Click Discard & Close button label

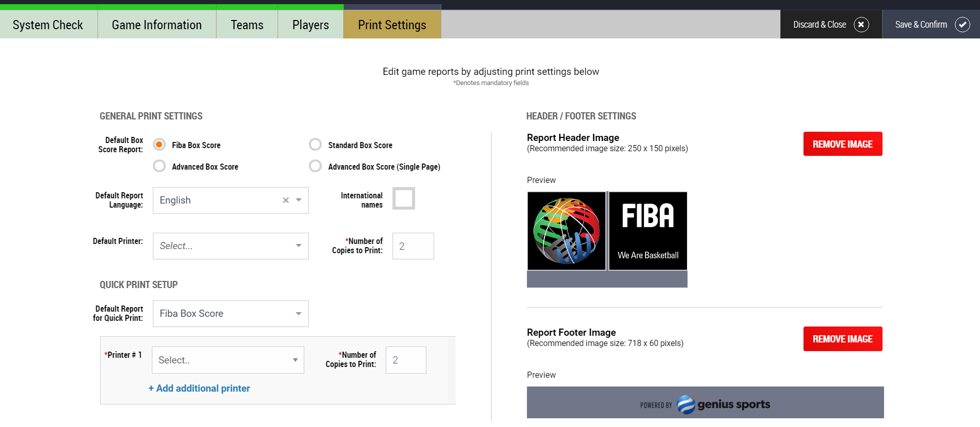pyautogui.click(x=819, y=25)
